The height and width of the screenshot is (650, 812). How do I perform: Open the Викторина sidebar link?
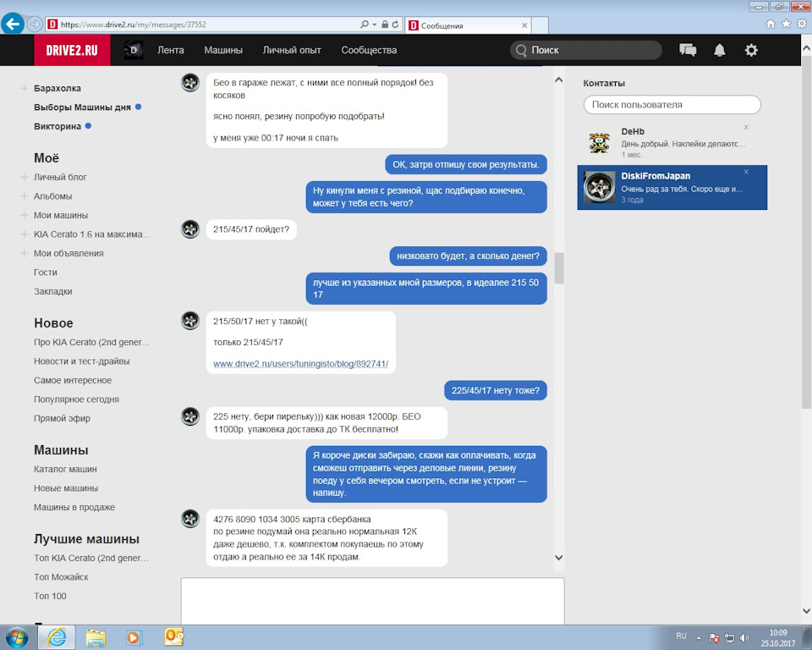tap(58, 126)
